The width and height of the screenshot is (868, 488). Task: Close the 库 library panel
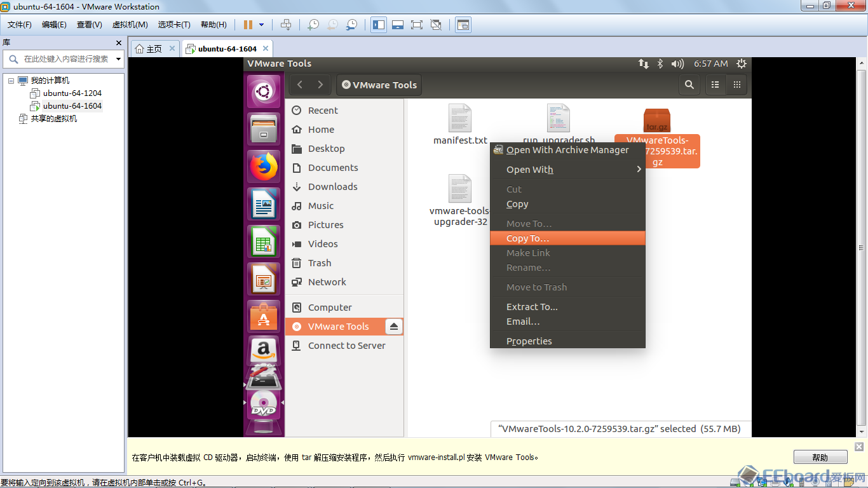pos(118,43)
